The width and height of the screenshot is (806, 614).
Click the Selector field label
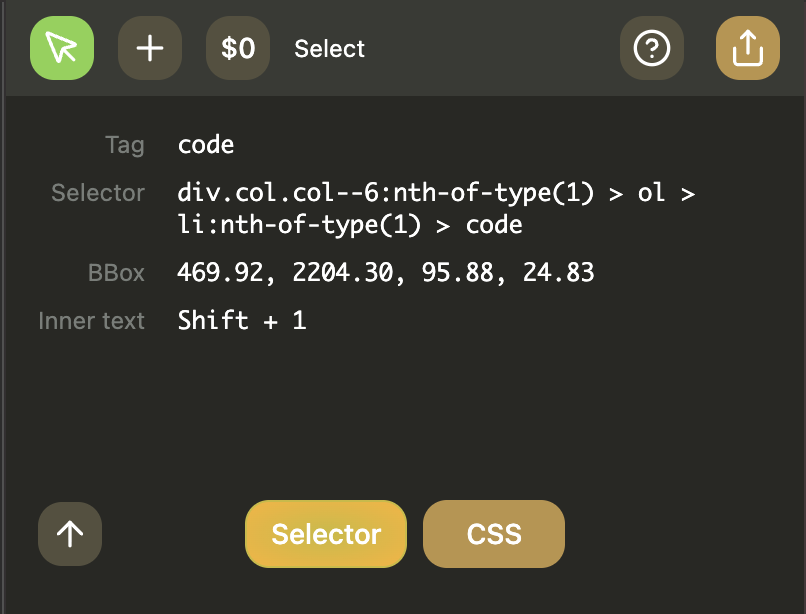pyautogui.click(x=98, y=193)
